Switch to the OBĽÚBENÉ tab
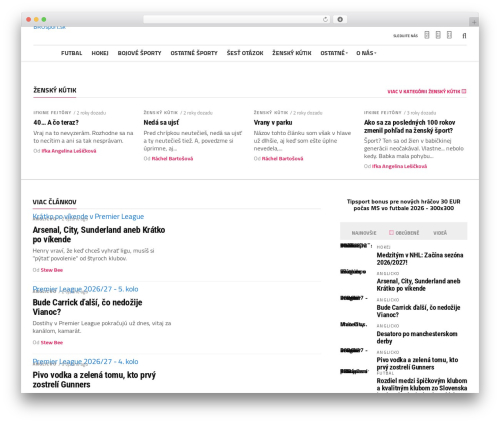Screen dimensions: 500x423 coord(407,233)
